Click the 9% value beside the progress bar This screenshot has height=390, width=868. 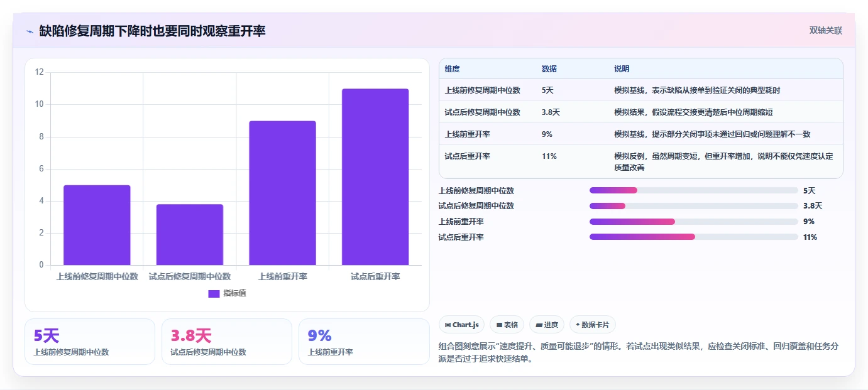(x=808, y=222)
